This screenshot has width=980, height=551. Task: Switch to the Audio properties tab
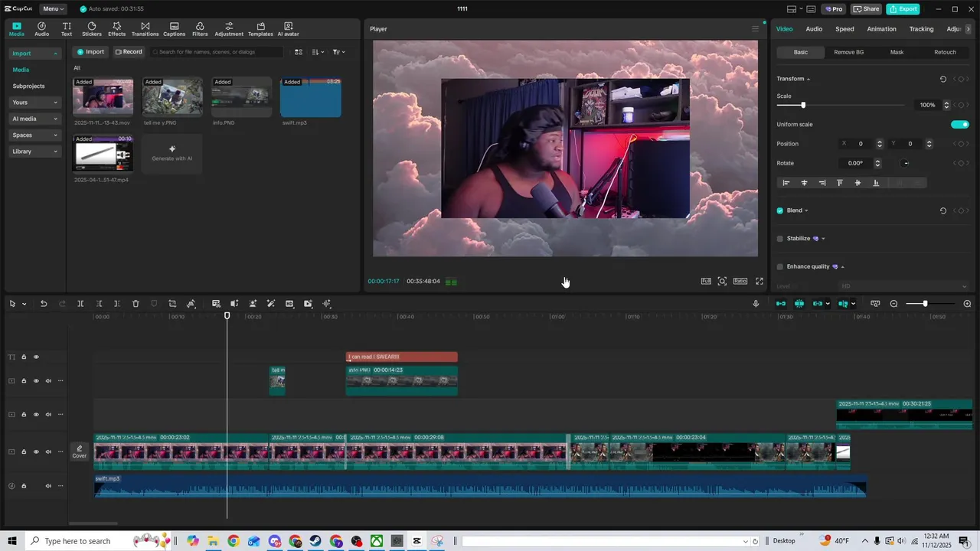tap(814, 29)
